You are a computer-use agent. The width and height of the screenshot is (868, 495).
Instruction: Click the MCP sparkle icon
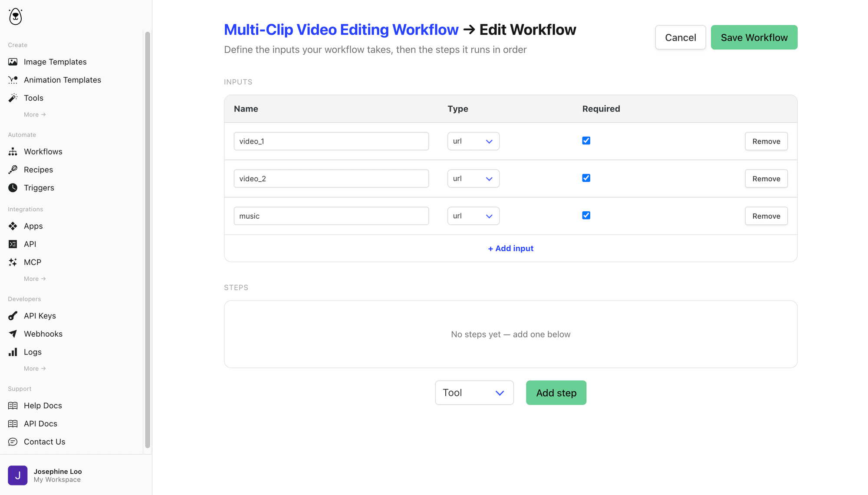click(13, 262)
